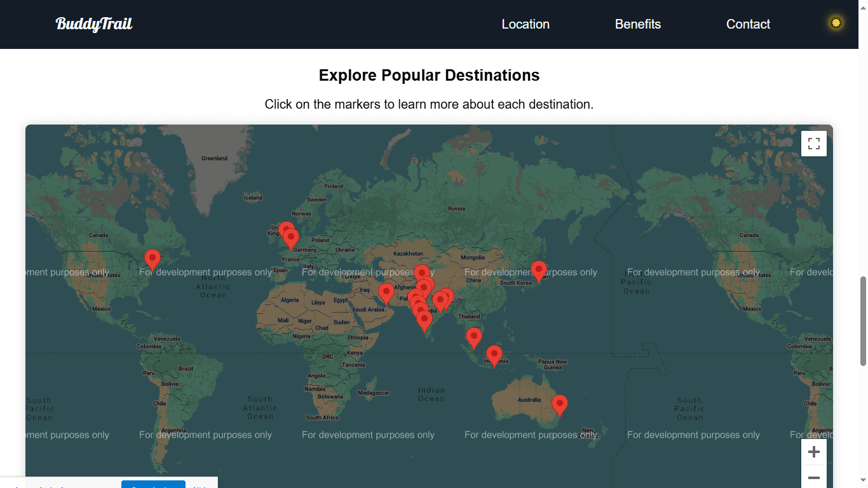The height and width of the screenshot is (488, 868).
Task: Click the Mongolia label on the map
Action: pos(472,257)
